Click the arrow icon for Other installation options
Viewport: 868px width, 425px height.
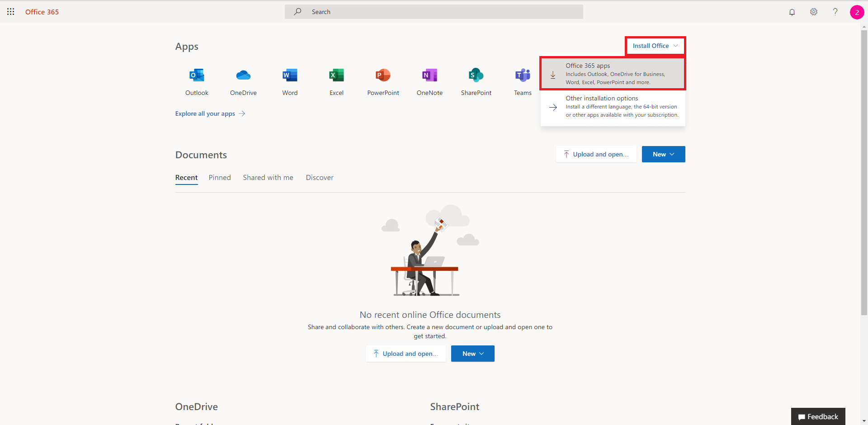[553, 107]
